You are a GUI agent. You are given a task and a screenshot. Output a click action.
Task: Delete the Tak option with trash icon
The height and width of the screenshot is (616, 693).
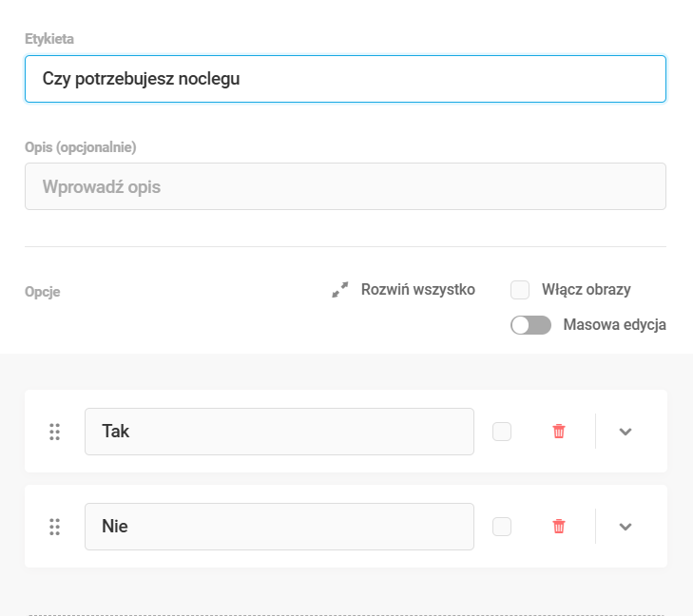(559, 432)
